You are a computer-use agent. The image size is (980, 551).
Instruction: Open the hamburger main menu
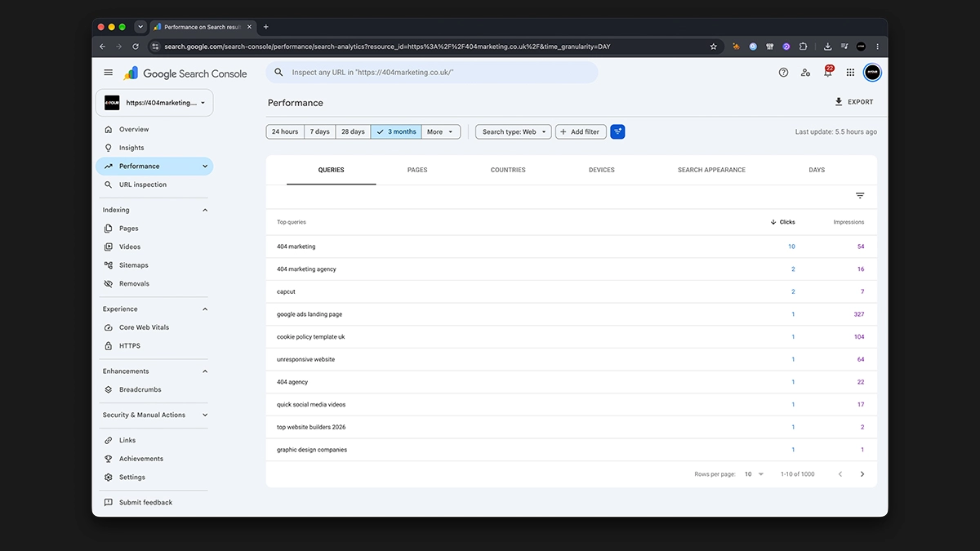click(x=109, y=73)
